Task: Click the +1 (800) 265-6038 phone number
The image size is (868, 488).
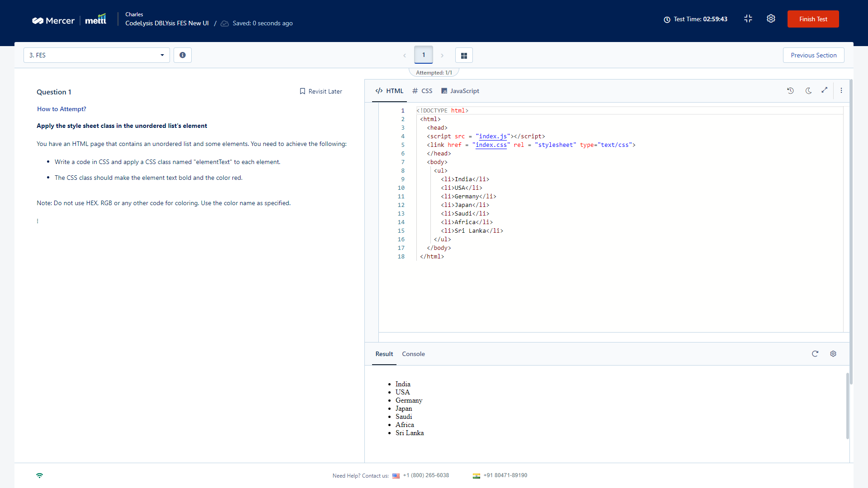Action: point(426,475)
